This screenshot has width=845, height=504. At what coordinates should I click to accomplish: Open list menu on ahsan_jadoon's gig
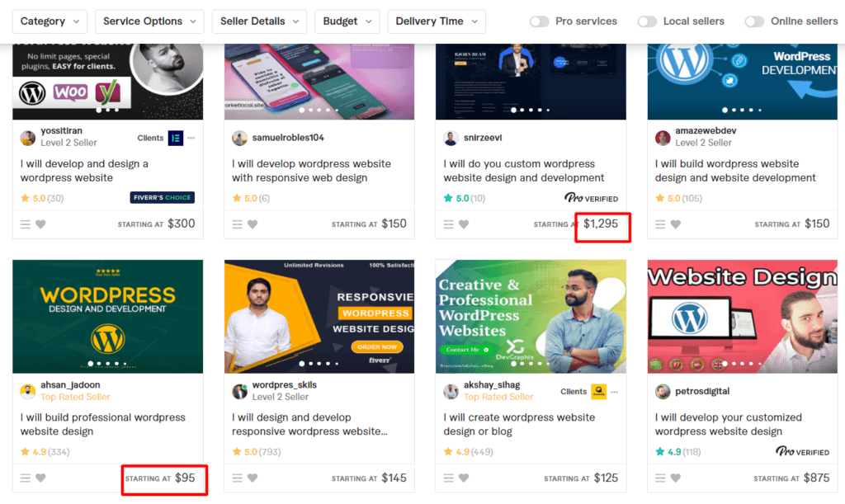26,478
